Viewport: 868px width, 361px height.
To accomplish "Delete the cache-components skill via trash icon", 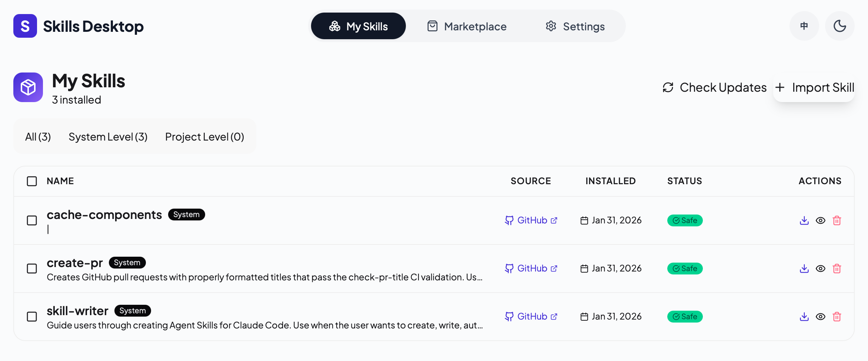I will point(837,220).
